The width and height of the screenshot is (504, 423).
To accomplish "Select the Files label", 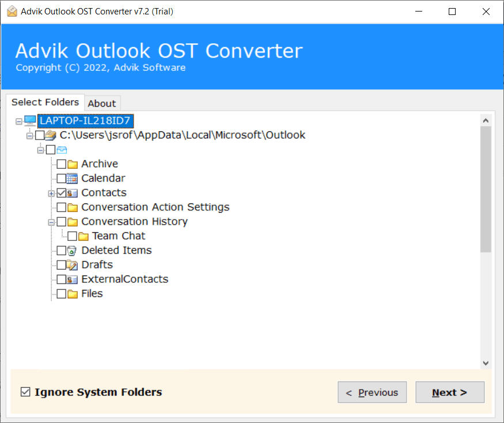I will pyautogui.click(x=92, y=294).
